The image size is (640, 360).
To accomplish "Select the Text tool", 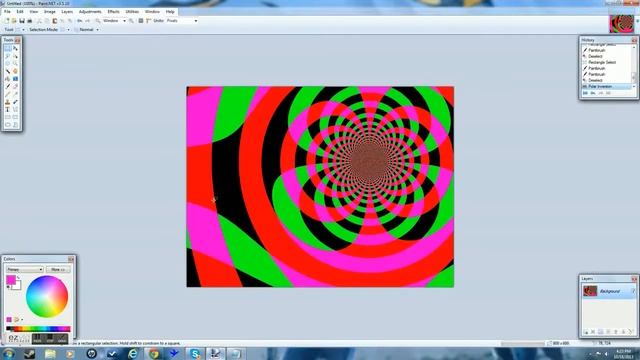I will (x=7, y=109).
